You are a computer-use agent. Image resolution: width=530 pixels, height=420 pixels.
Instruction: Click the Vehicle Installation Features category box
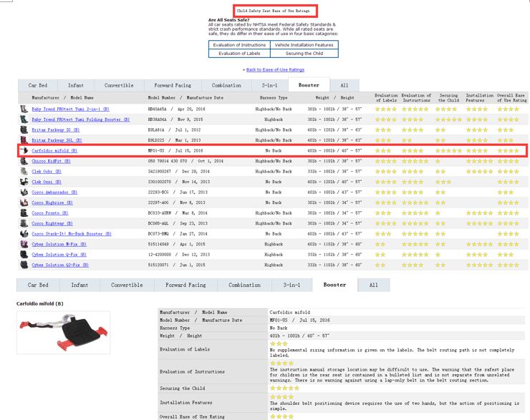304,45
